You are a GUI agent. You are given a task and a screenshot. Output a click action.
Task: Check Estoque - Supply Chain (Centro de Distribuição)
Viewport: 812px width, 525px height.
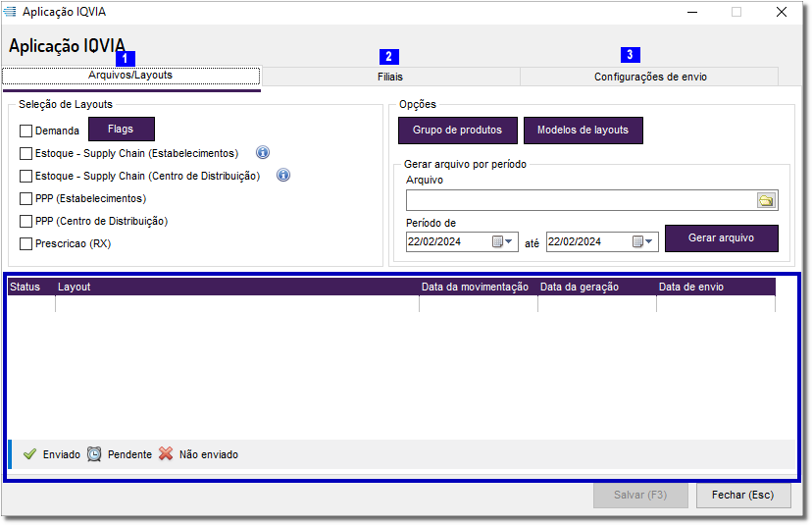click(x=25, y=177)
